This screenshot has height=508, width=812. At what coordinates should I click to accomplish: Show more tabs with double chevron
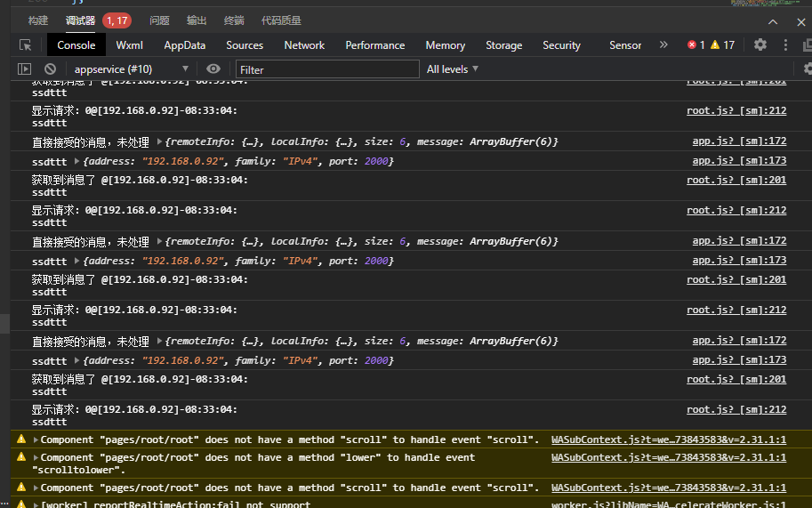(x=663, y=45)
